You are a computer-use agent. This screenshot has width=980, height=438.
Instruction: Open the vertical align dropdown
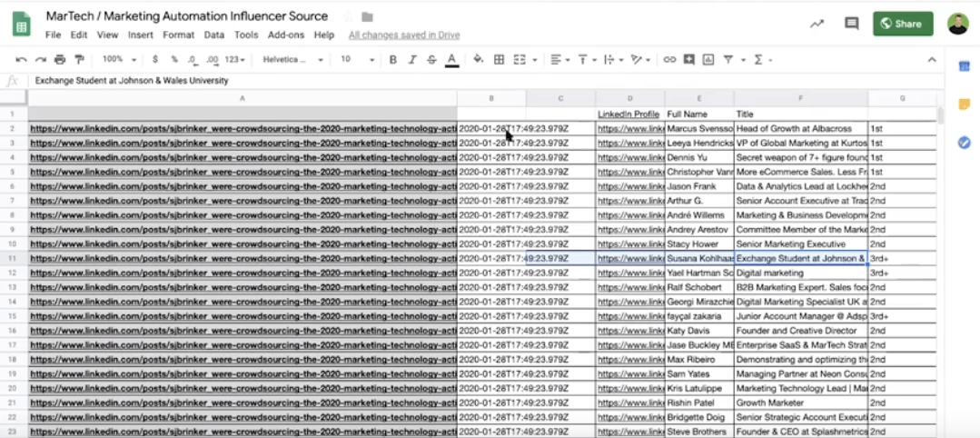click(x=586, y=59)
